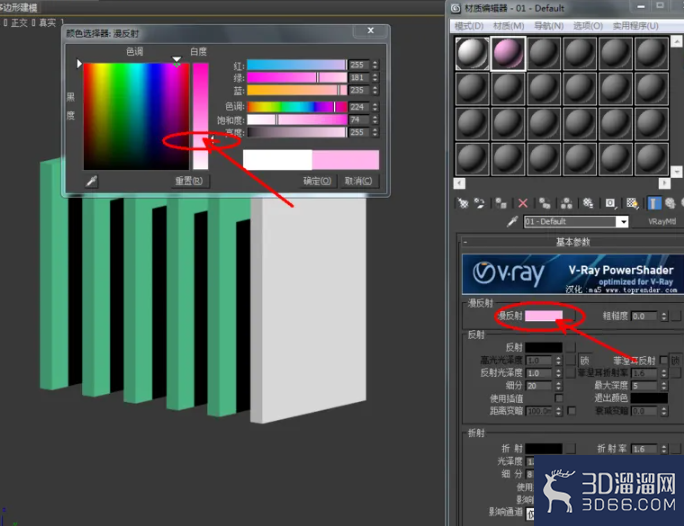
Task: Click the make material copy icon
Action: point(544,203)
